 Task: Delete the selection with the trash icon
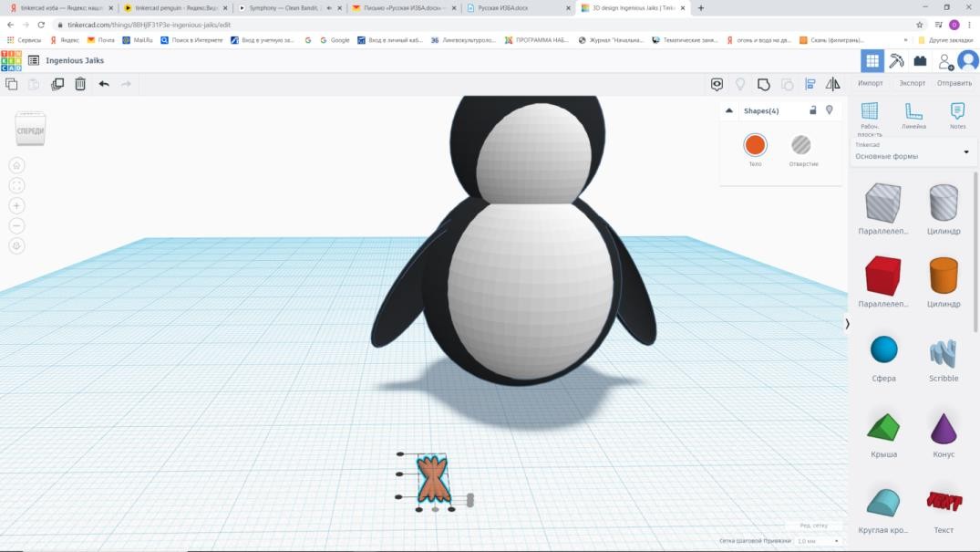point(80,84)
